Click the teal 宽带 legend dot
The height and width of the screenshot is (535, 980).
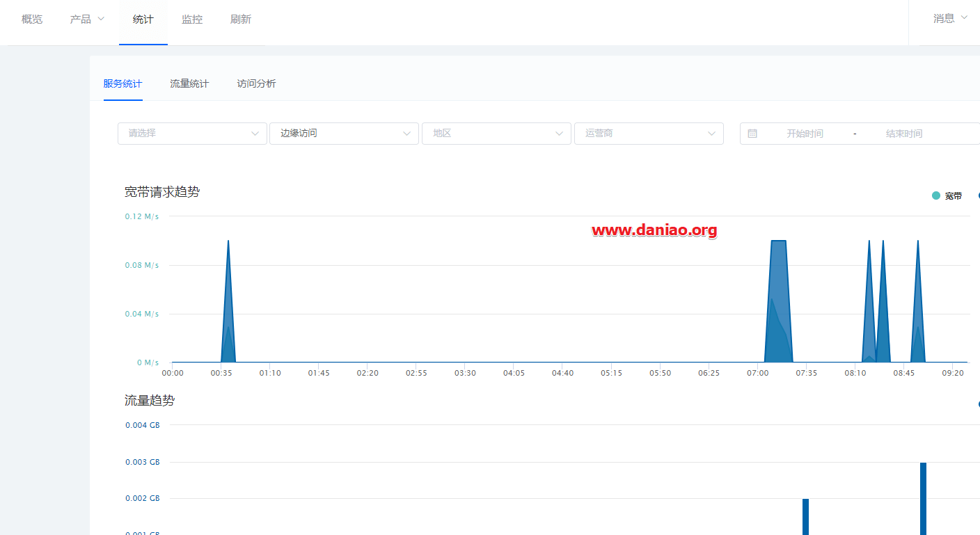pyautogui.click(x=936, y=195)
